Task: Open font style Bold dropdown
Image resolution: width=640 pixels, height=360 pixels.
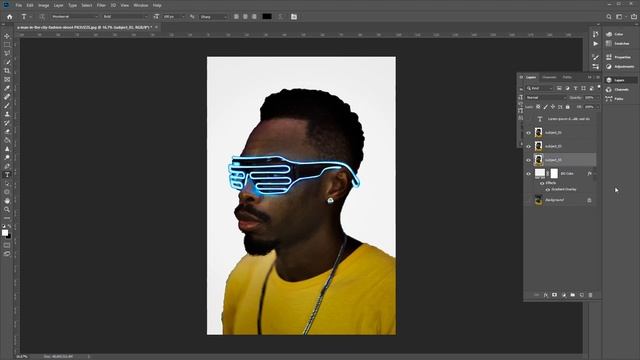Action: [x=125, y=17]
